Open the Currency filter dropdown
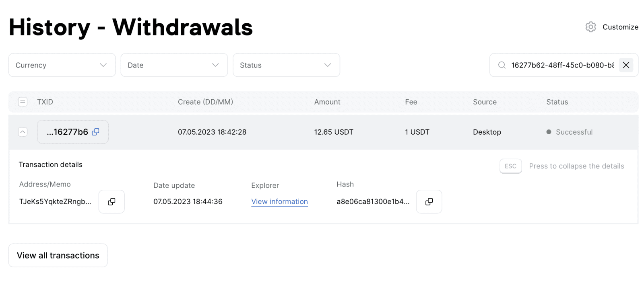The width and height of the screenshot is (644, 281). click(62, 65)
